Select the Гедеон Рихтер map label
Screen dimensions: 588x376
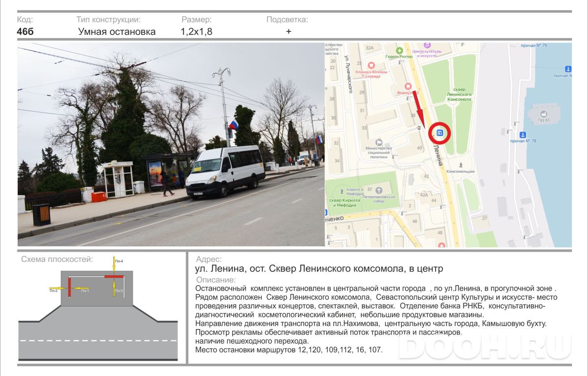point(399,56)
